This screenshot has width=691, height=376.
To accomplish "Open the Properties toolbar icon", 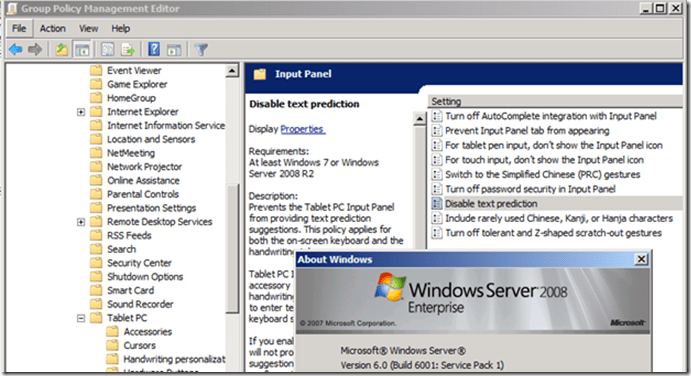I will point(108,49).
